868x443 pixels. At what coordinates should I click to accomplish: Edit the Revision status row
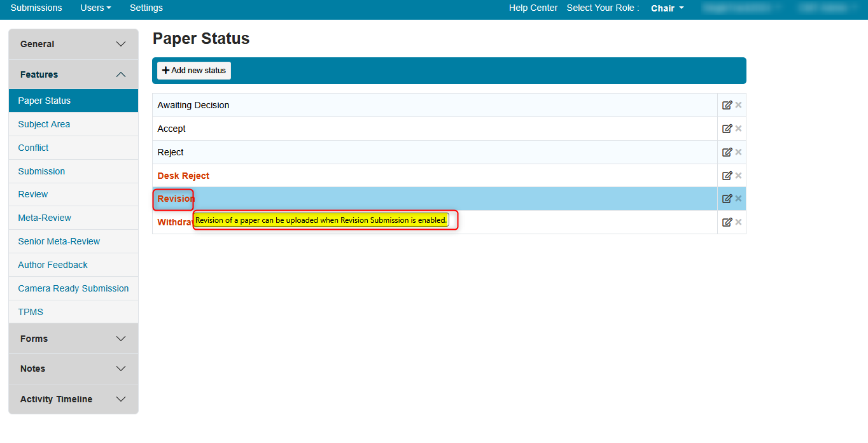click(x=727, y=199)
